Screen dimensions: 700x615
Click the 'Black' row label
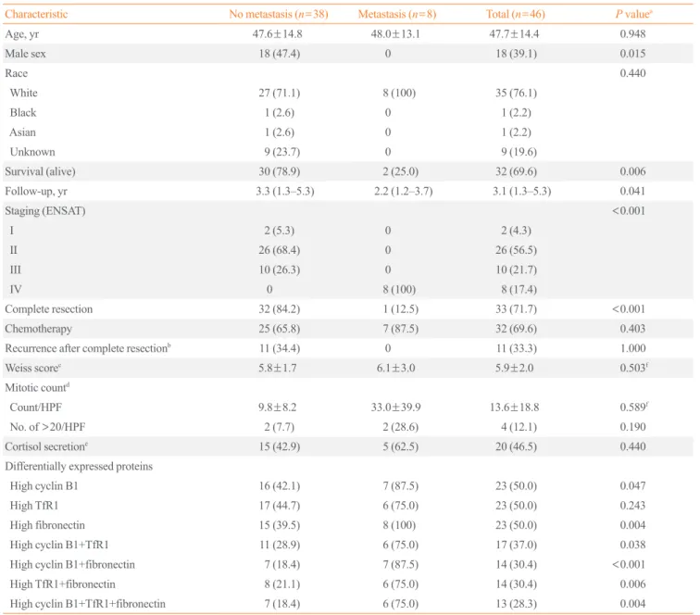coord(23,113)
